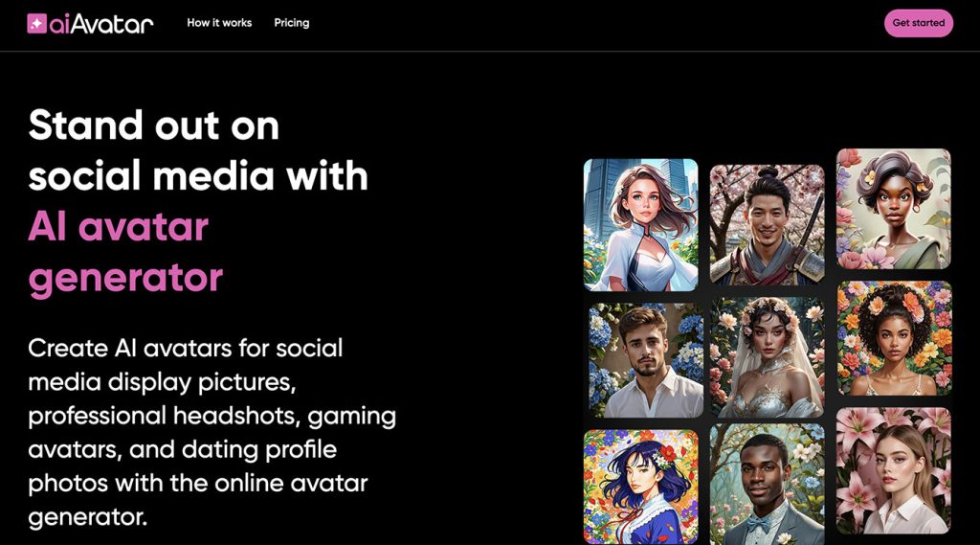Click the social media with headline line
The image size is (980, 545).
tap(198, 176)
